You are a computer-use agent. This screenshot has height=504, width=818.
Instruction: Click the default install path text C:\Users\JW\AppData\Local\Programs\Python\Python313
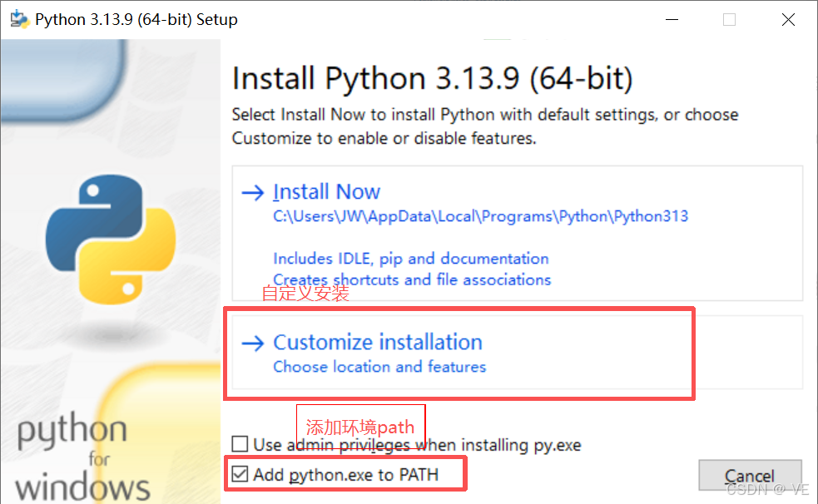(480, 216)
